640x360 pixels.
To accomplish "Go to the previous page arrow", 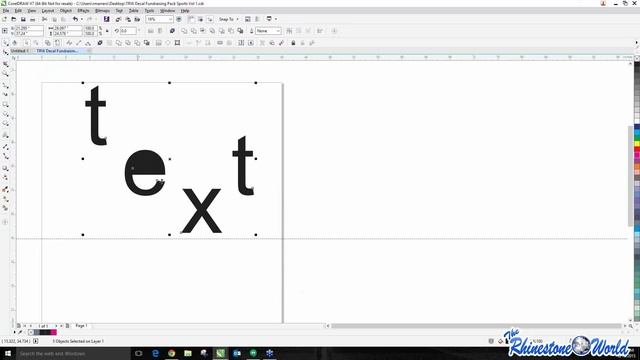I will [31, 326].
